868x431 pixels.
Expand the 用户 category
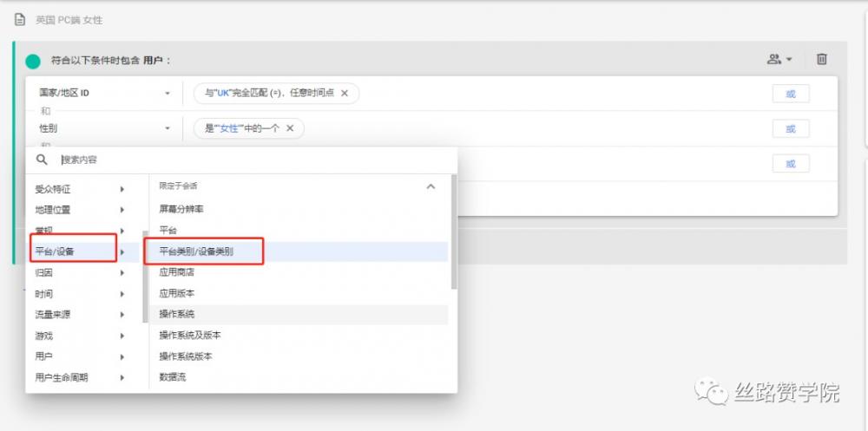click(80, 357)
